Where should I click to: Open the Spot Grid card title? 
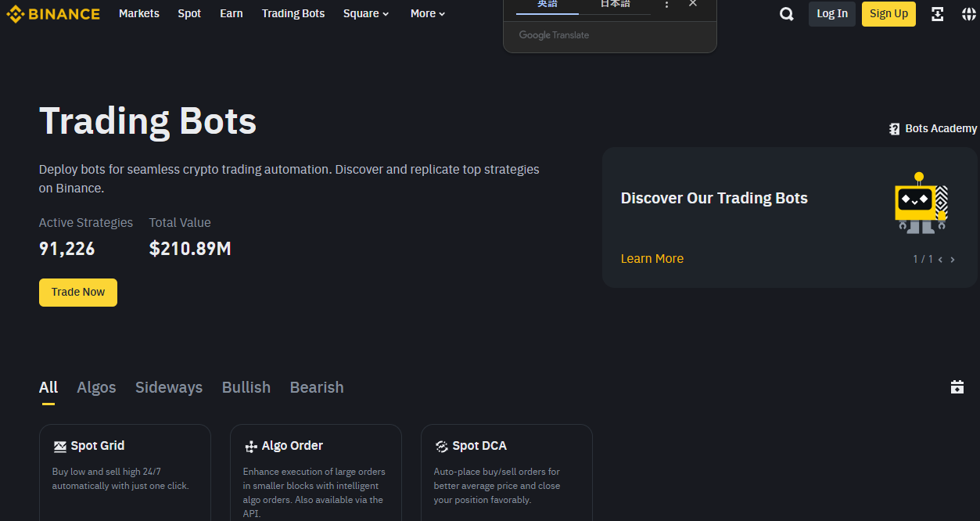point(98,446)
